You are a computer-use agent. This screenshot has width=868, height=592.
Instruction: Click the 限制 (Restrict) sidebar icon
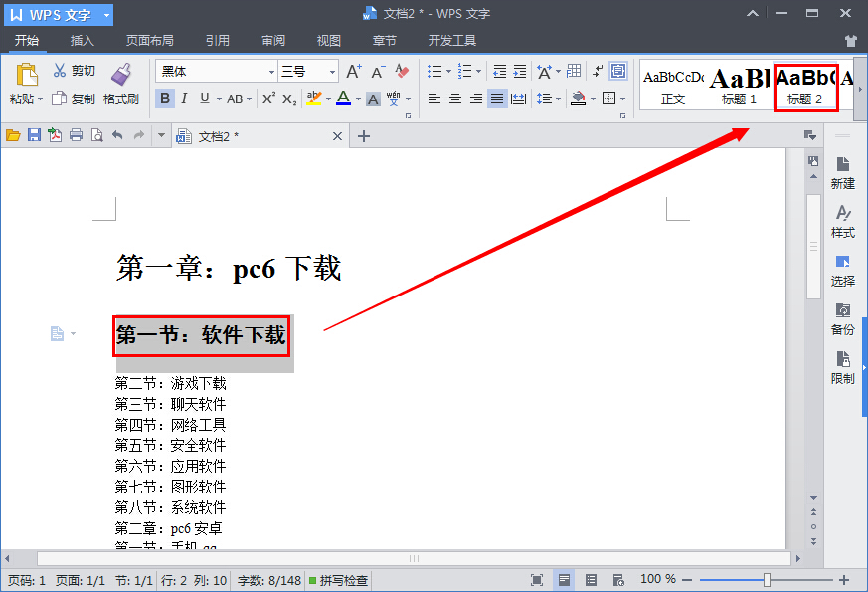[x=842, y=367]
